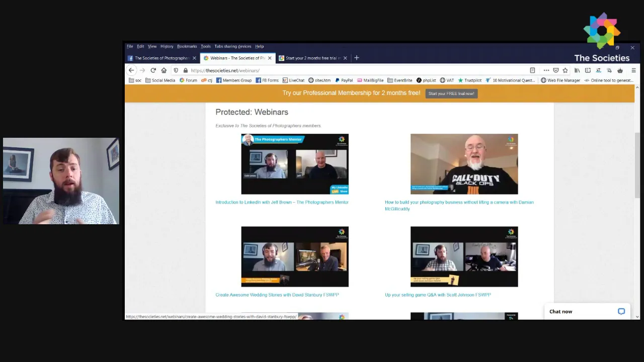Image resolution: width=644 pixels, height=362 pixels.
Task: Open the sites.htm bookmark
Action: (x=319, y=80)
